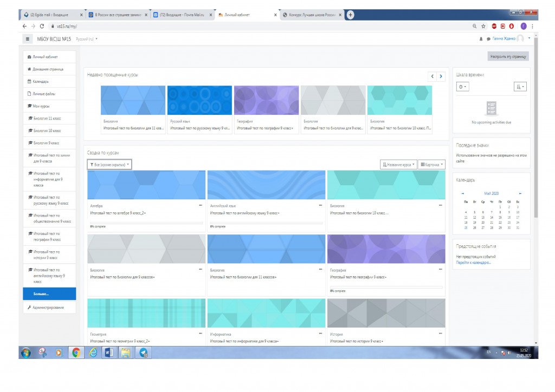Go to the previous month in the calendar block
The image size is (555, 392).
pyautogui.click(x=463, y=193)
